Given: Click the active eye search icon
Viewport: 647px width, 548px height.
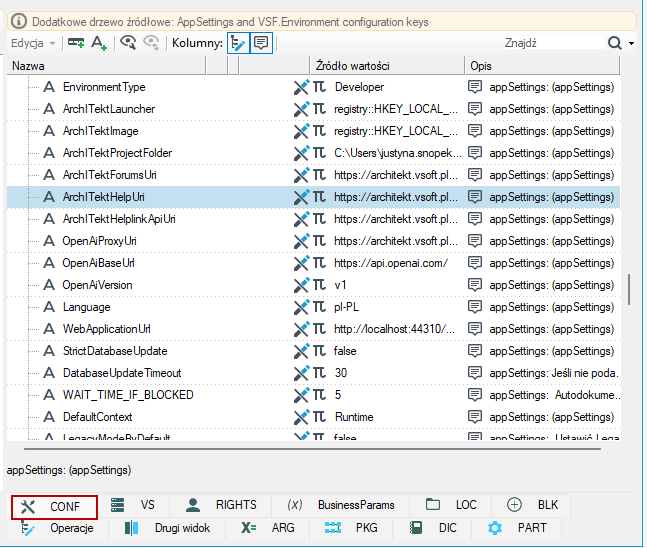Looking at the screenshot, I should click(x=128, y=43).
